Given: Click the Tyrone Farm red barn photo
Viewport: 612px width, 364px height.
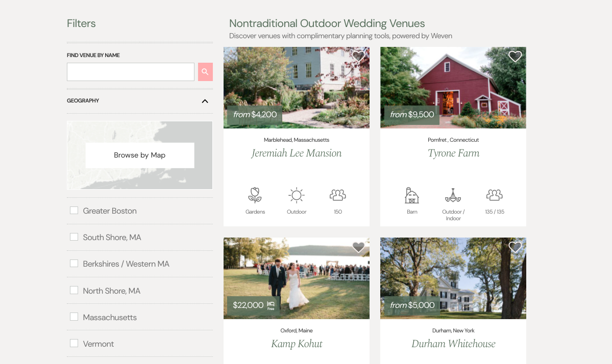Looking at the screenshot, I should coord(453,88).
